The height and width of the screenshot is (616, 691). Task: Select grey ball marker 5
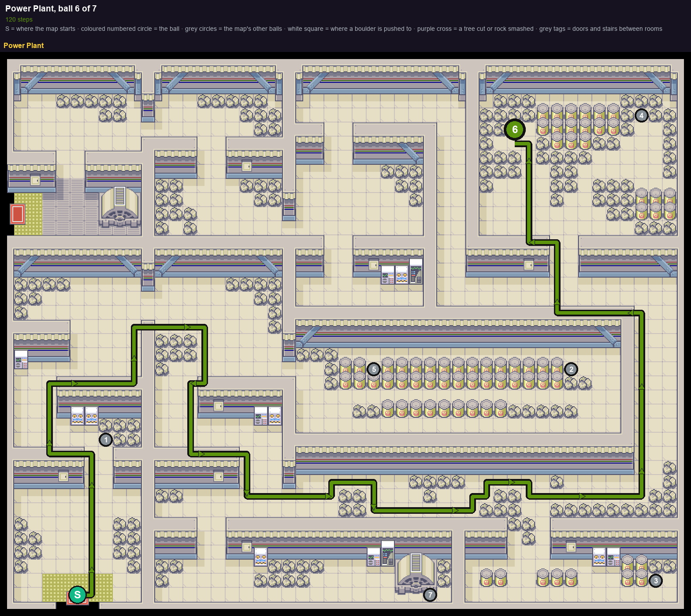374,369
